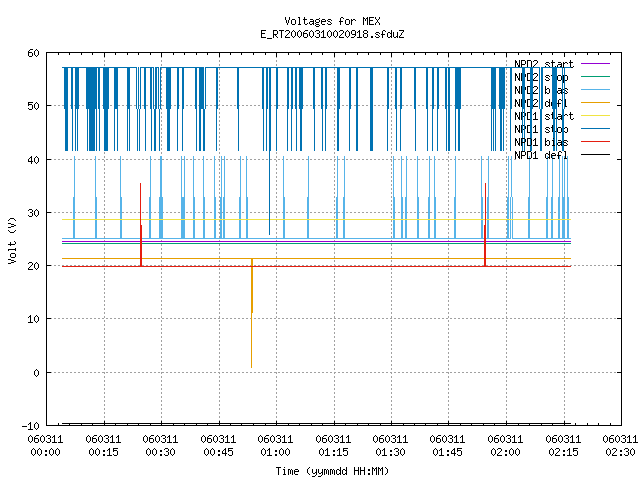Image resolution: width=640 pixels, height=480 pixels.
Task: Click the y-axis tick label 10
Action: pyautogui.click(x=33, y=319)
